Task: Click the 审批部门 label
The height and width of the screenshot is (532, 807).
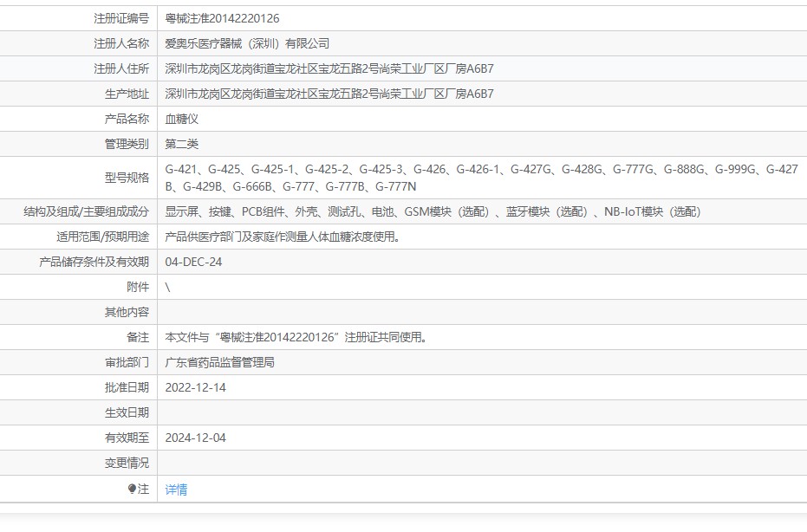Action: tap(127, 363)
